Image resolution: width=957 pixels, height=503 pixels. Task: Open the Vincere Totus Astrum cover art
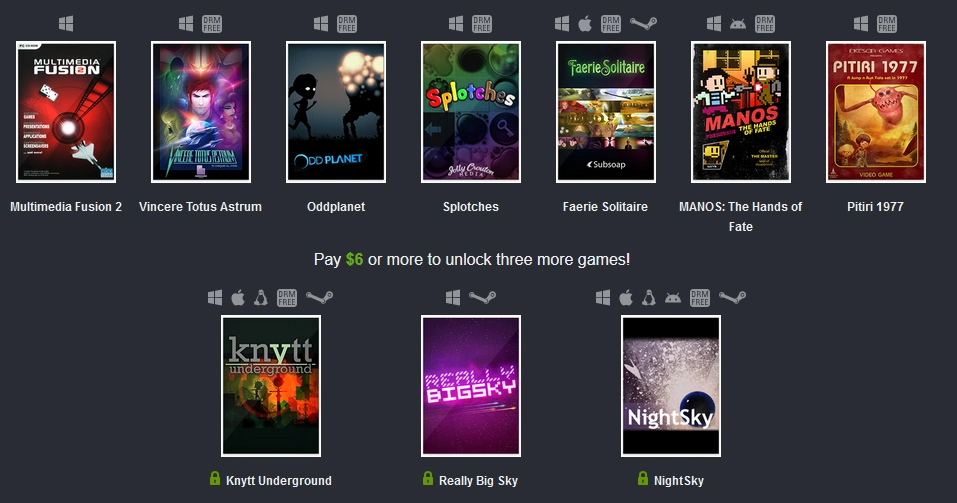point(201,112)
